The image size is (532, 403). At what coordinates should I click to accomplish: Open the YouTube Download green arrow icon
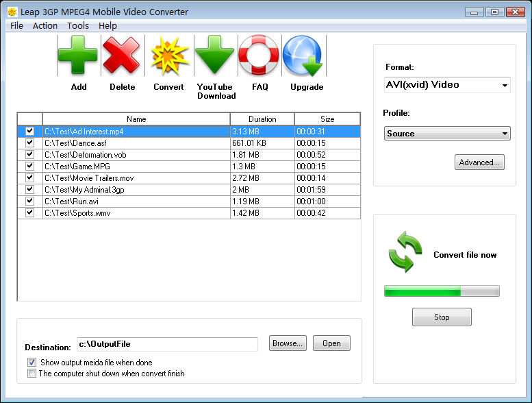tap(215, 55)
